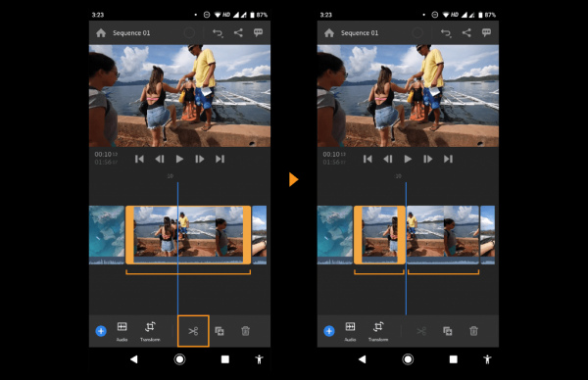The height and width of the screenshot is (380, 588).
Task: Open the Audio panel in right phone
Action: (x=350, y=331)
